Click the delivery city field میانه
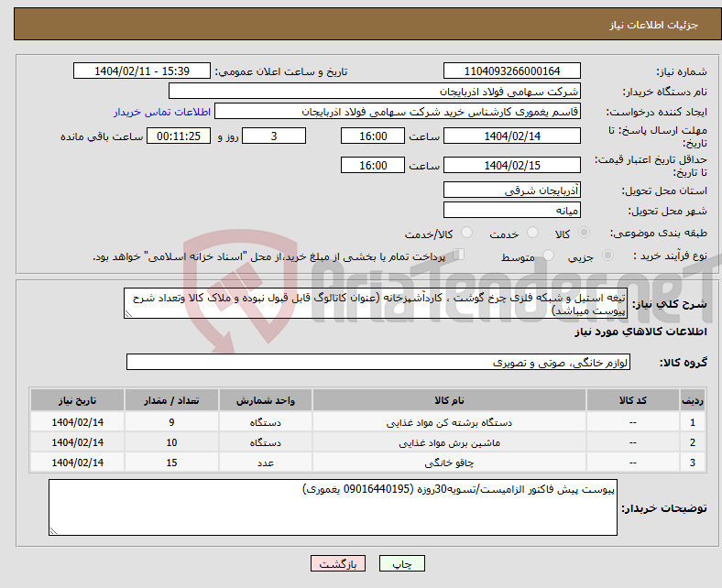722x588 pixels. pyautogui.click(x=512, y=210)
